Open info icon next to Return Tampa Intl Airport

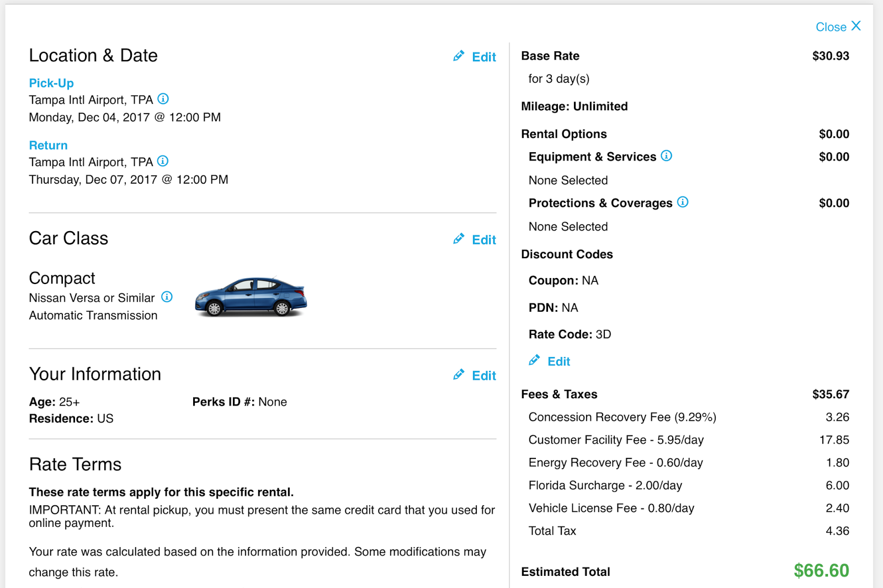pyautogui.click(x=163, y=161)
